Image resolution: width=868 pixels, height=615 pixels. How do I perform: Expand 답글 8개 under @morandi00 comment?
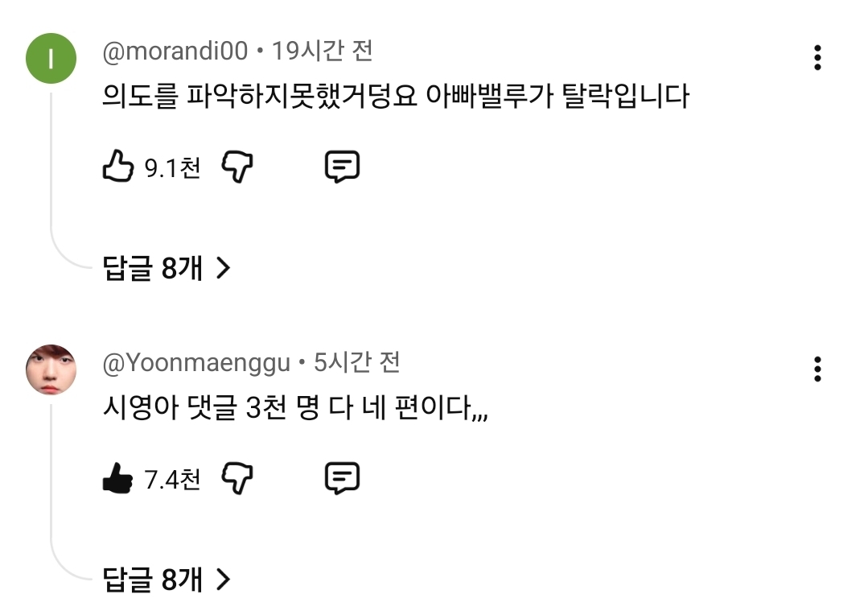click(x=167, y=269)
